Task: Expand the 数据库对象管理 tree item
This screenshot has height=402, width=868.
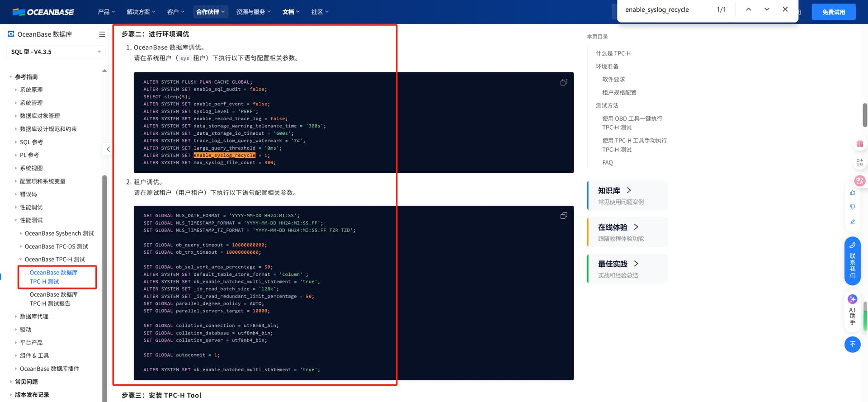Action: (x=16, y=116)
